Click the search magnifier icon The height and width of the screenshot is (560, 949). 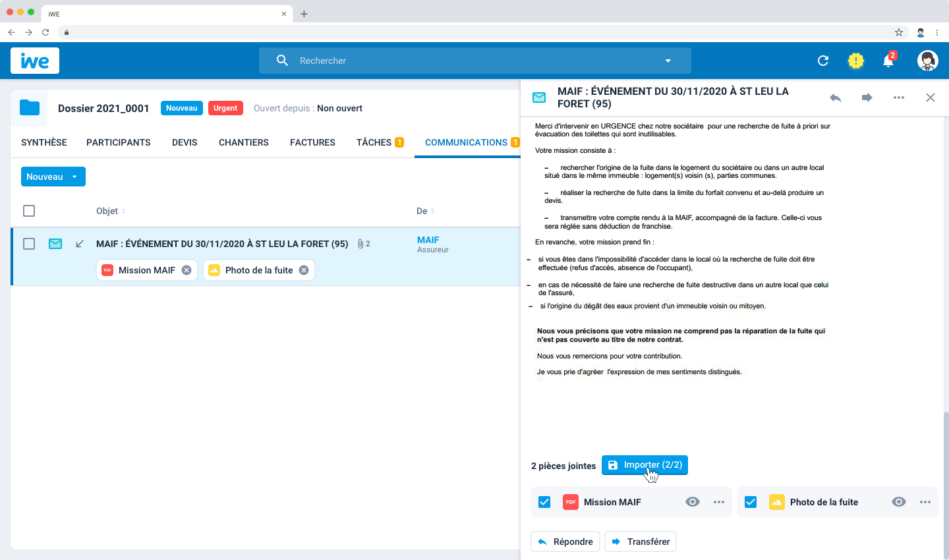282,61
